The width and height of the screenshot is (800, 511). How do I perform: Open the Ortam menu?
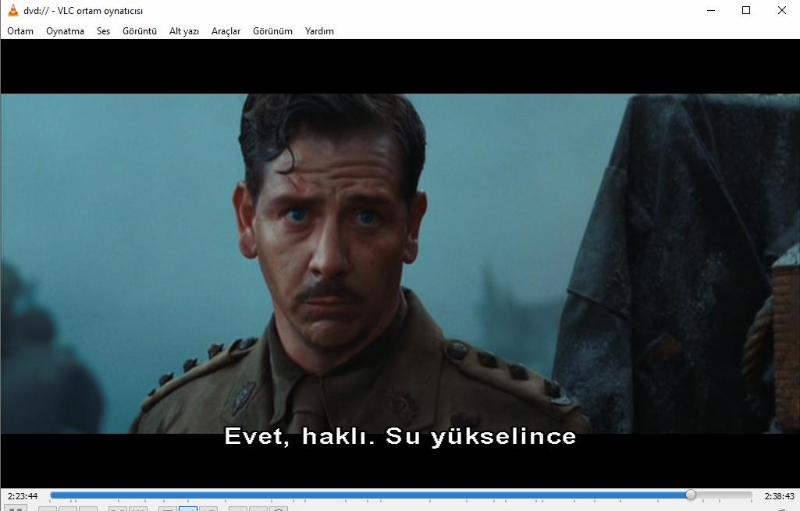(20, 31)
